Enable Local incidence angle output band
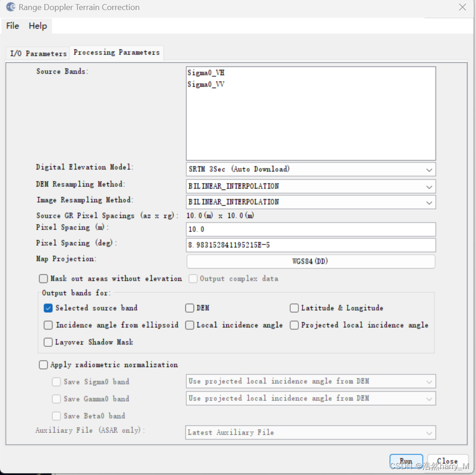476x475 pixels. click(189, 325)
